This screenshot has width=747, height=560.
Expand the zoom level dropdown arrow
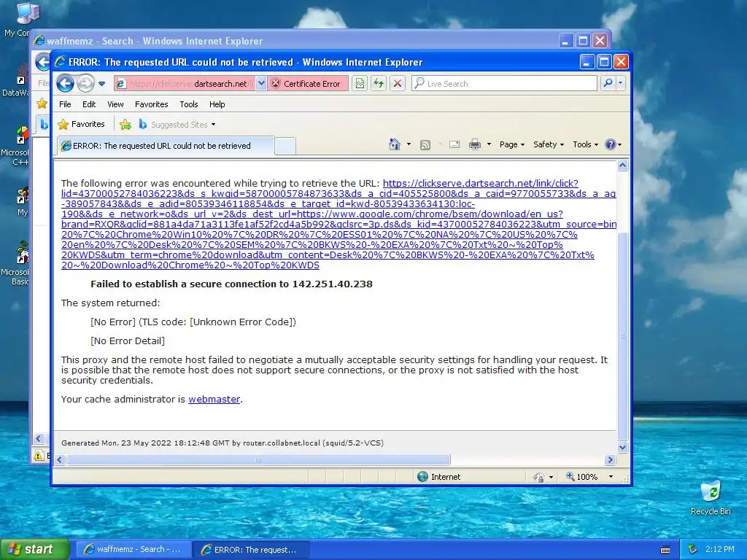click(611, 477)
